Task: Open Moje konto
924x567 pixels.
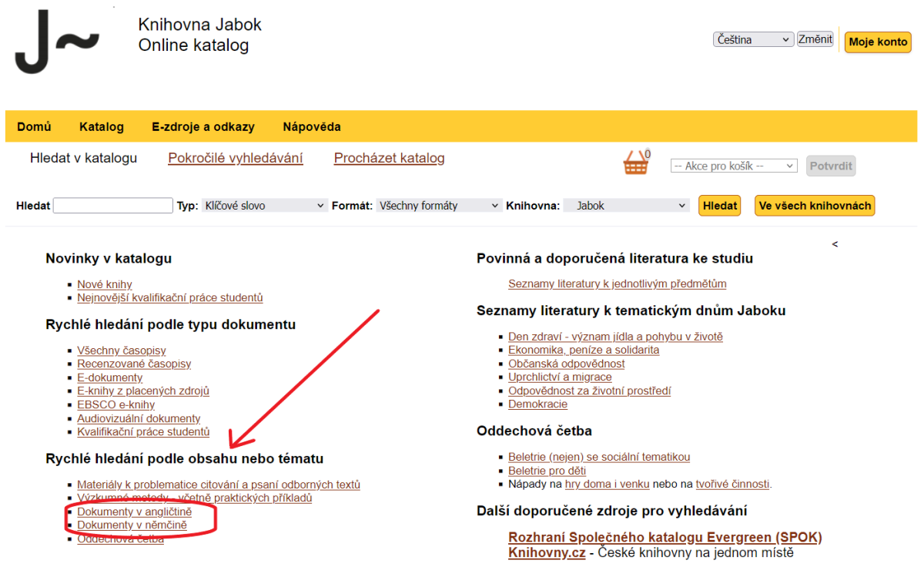Action: coord(877,42)
